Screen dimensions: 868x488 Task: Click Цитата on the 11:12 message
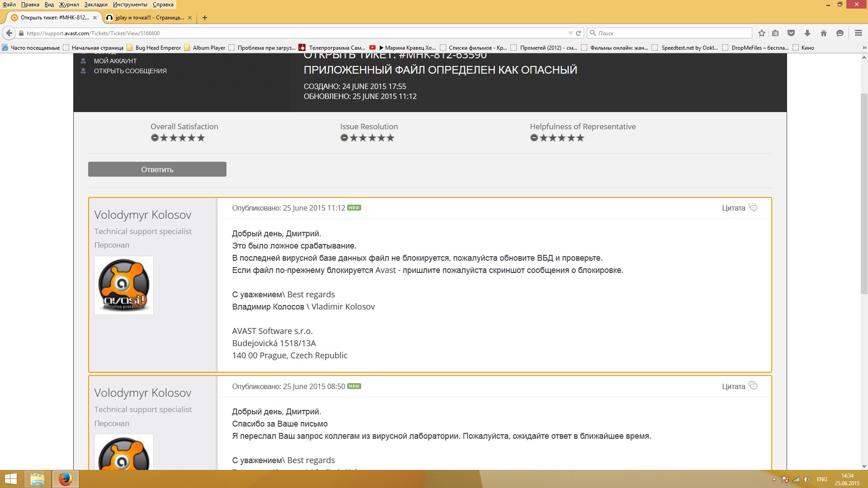pyautogui.click(x=740, y=208)
